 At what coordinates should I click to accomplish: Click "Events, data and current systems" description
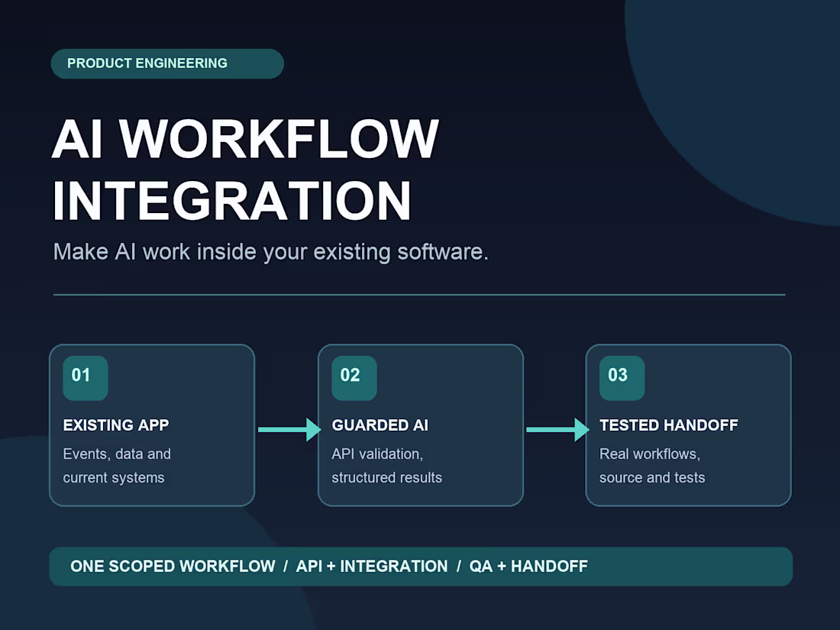tap(117, 466)
